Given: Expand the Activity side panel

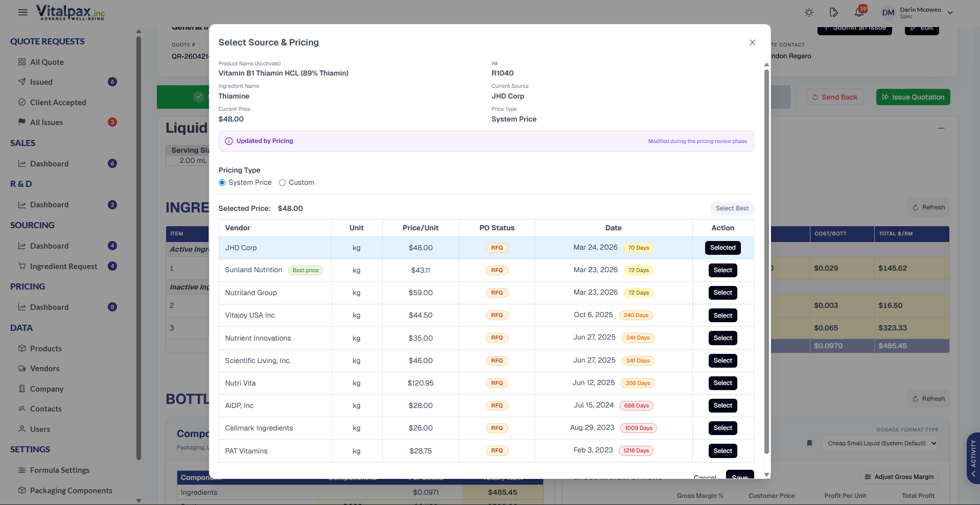Looking at the screenshot, I should pyautogui.click(x=973, y=458).
